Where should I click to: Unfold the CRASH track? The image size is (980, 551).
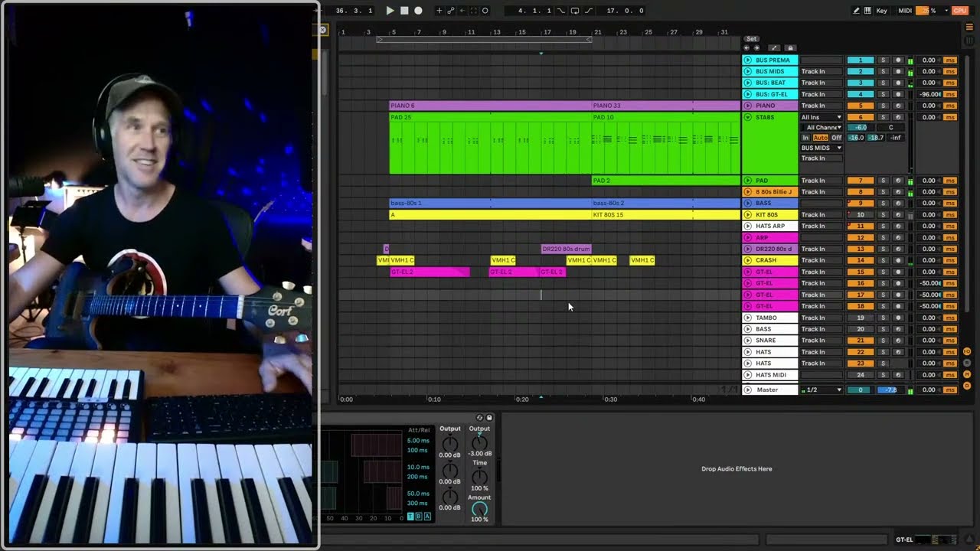(748, 260)
